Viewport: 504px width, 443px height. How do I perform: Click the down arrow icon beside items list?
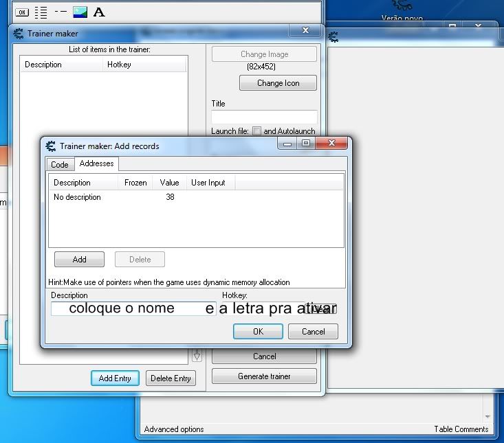tap(197, 355)
